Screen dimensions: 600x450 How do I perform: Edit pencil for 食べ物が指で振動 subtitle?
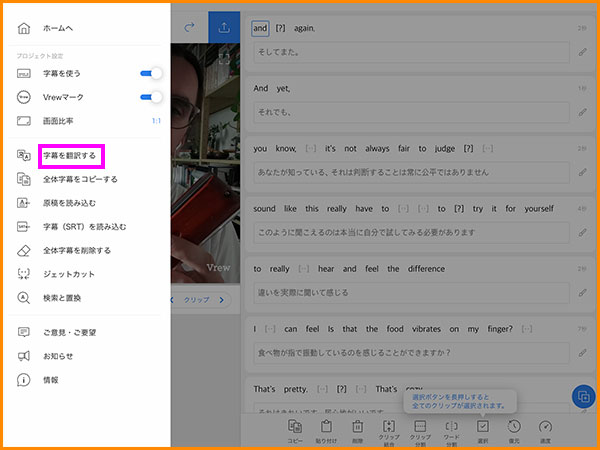(582, 352)
